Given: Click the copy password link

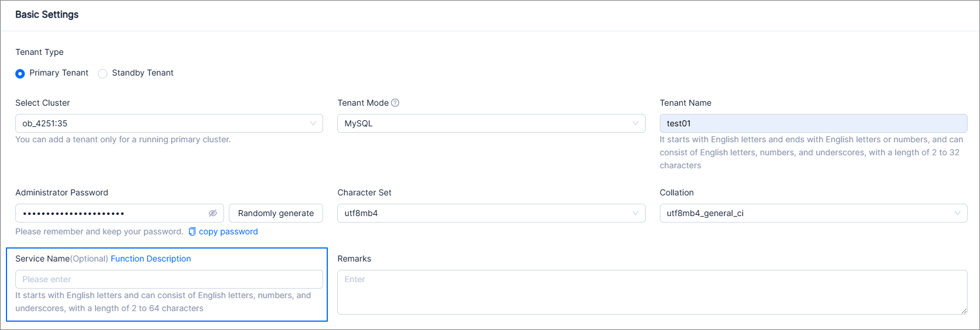Looking at the screenshot, I should coord(228,231).
